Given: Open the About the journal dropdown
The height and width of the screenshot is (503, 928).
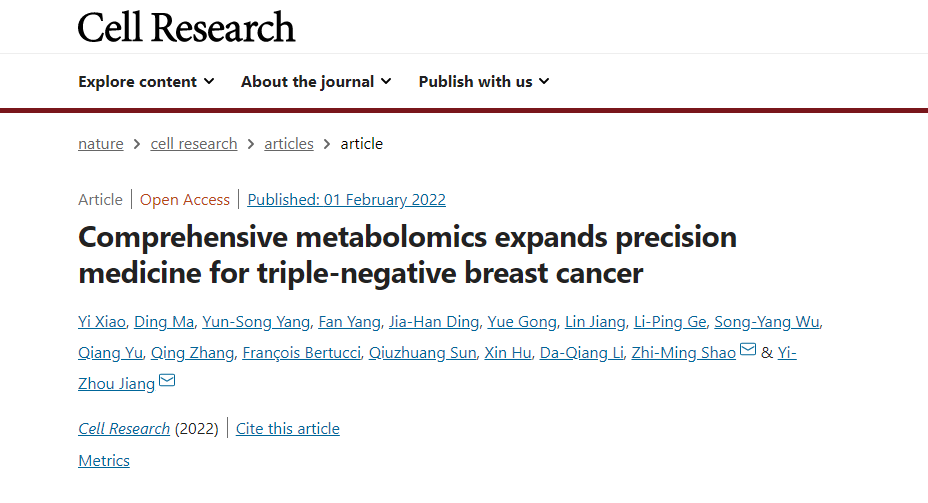Looking at the screenshot, I should pos(316,82).
